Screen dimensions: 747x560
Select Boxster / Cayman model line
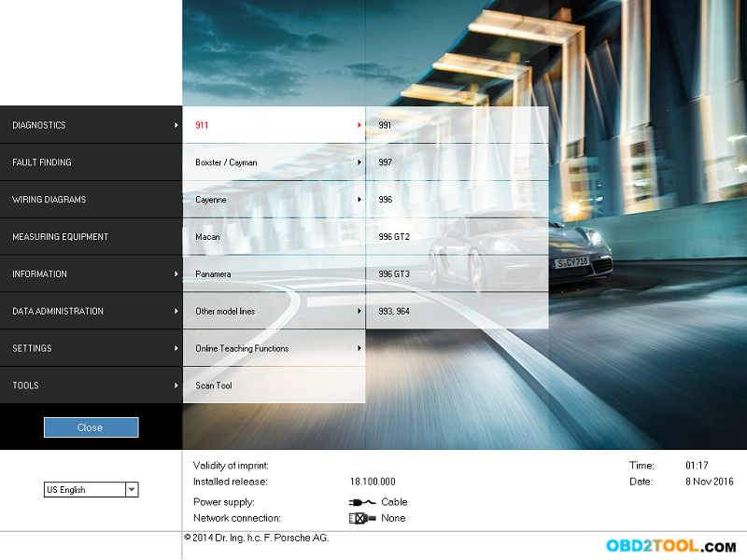[274, 161]
